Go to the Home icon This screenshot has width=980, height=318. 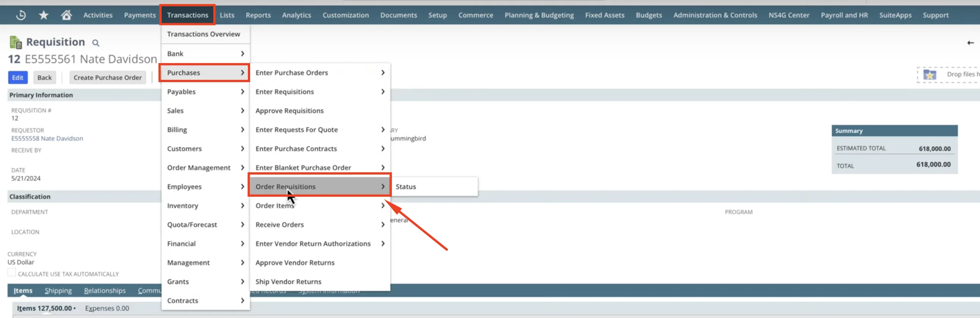(66, 15)
